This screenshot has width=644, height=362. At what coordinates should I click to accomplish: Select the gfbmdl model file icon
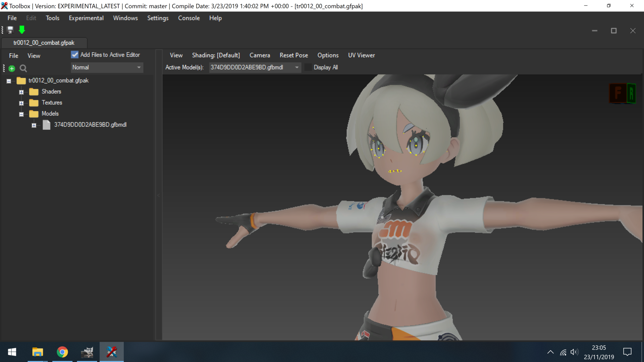click(x=47, y=125)
